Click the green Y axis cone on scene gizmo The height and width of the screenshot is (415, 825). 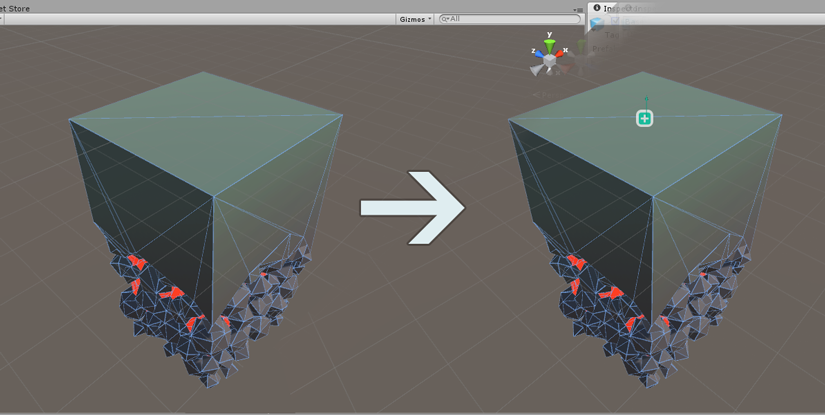(548, 45)
